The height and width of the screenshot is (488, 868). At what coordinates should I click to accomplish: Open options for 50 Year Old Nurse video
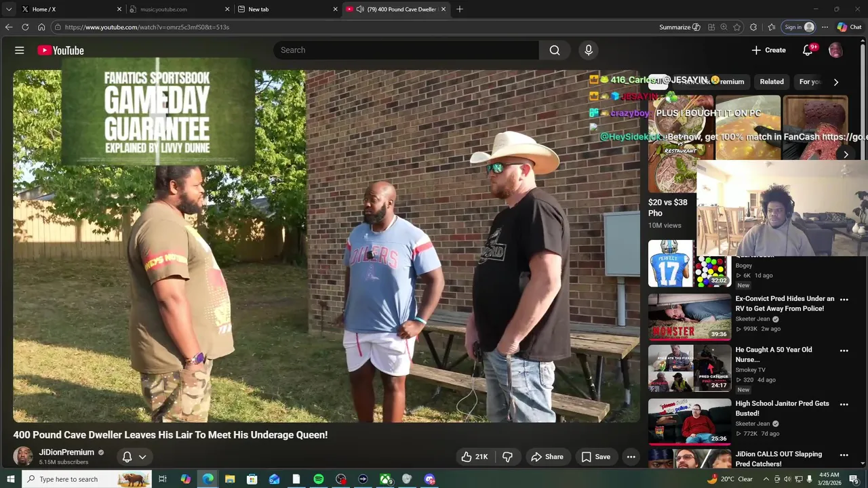click(x=844, y=350)
